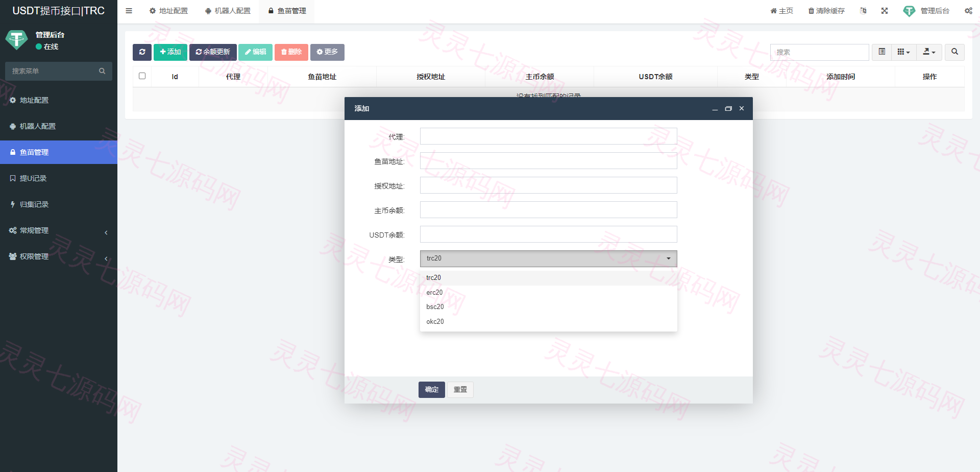The image size is (980, 472).
Task: Switch to the 机器人配置 top tab
Action: [x=228, y=11]
